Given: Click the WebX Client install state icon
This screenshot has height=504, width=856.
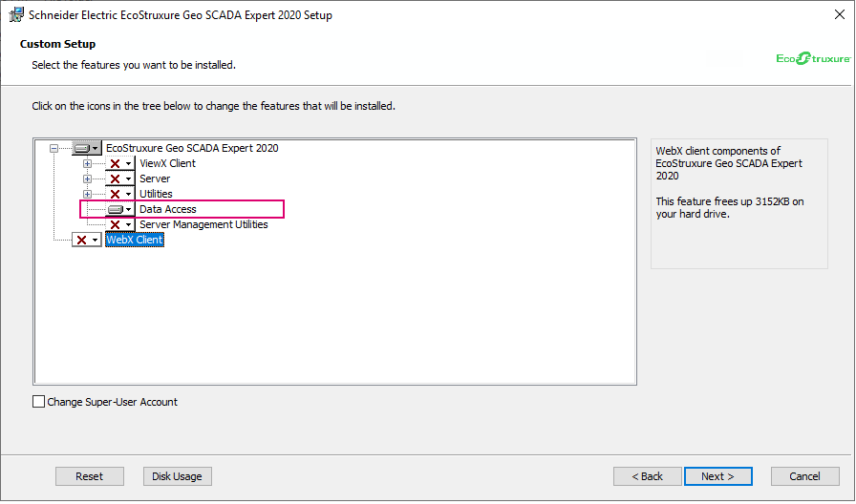Looking at the screenshot, I should click(x=86, y=241).
